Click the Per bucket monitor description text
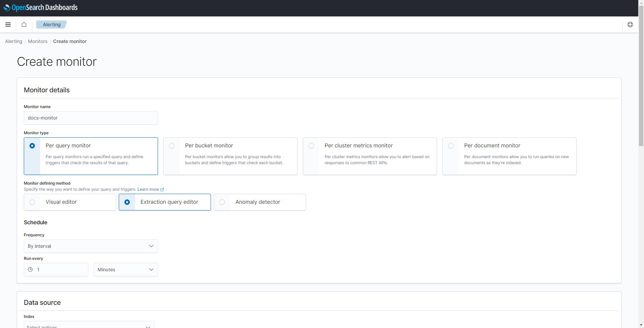The width and height of the screenshot is (644, 328). [234, 160]
